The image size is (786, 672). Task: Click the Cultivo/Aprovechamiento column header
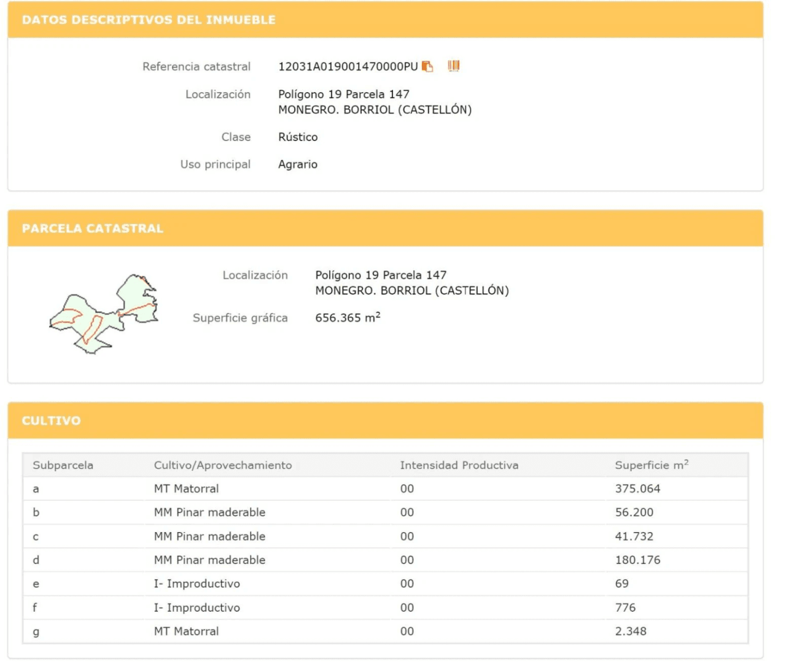click(223, 465)
